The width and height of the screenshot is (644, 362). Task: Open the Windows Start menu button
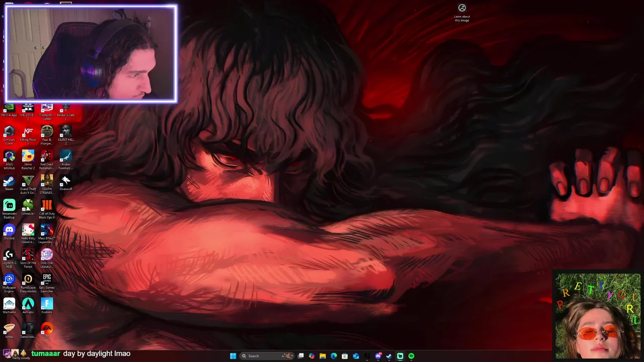233,356
